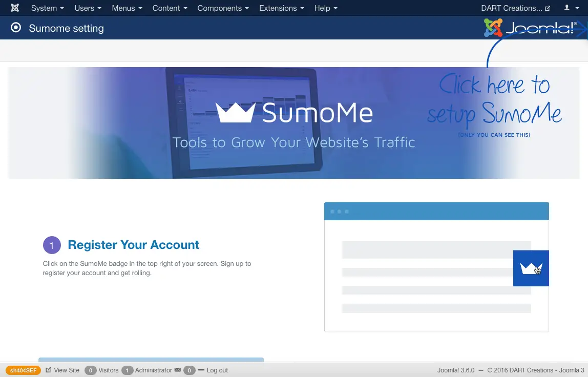Viewport: 588px width, 377px height.
Task: Click the Sumome setting page title
Action: (x=67, y=28)
